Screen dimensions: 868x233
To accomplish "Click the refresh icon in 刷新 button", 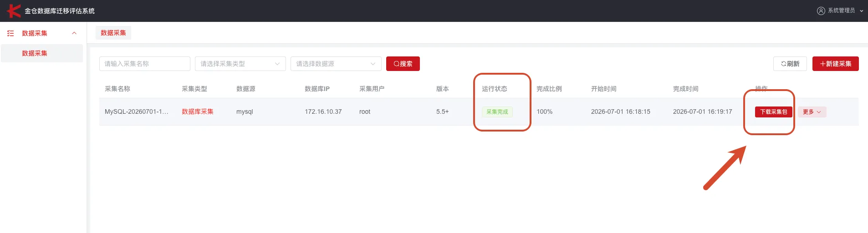I will click(784, 64).
